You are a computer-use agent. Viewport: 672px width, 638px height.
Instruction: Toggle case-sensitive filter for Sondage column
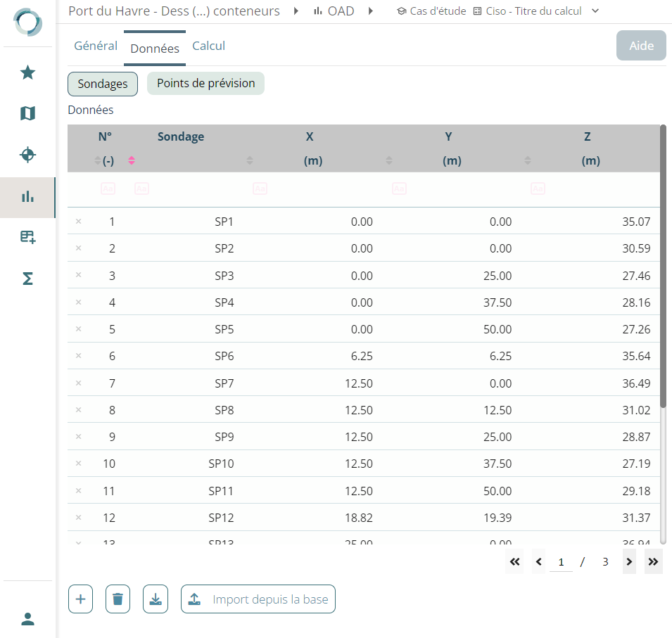pyautogui.click(x=141, y=189)
